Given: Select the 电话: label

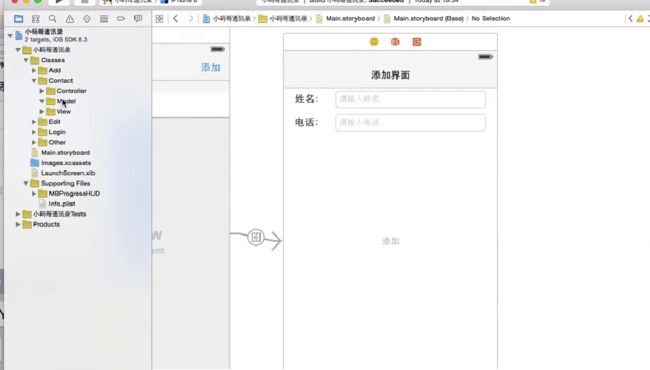Looking at the screenshot, I should (x=306, y=122).
